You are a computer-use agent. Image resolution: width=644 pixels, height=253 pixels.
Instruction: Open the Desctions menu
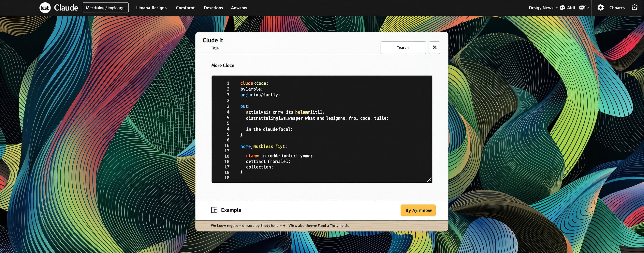click(213, 8)
